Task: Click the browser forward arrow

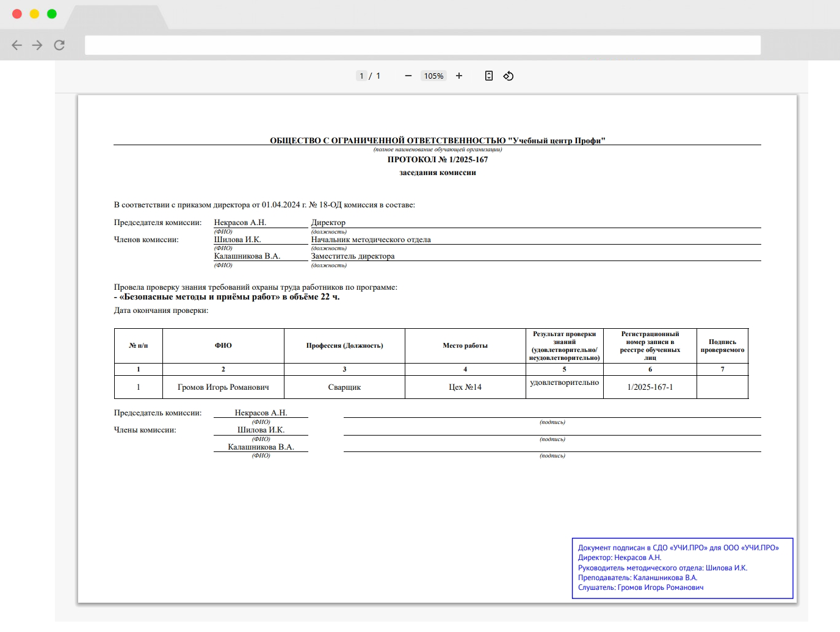Action: pos(37,45)
